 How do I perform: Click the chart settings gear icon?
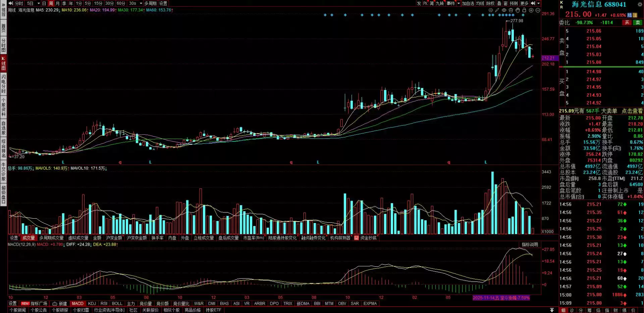[x=491, y=10]
